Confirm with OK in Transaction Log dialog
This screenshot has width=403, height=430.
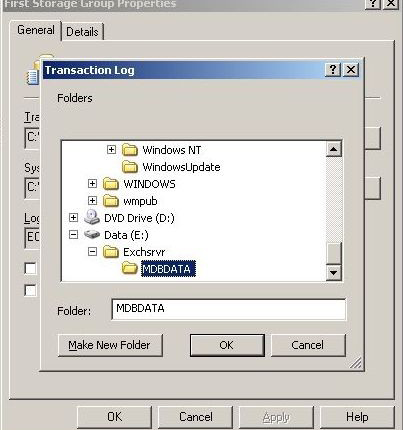227,345
